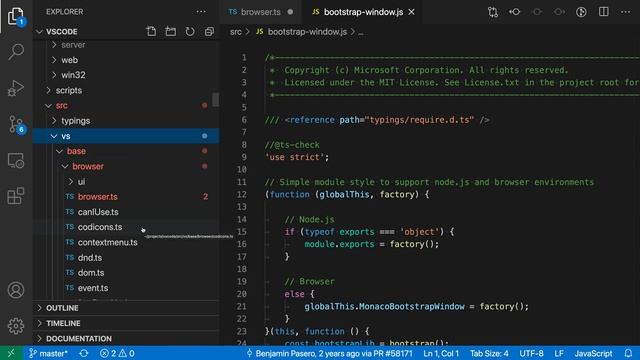
Task: Click Ln 1, Col 1 indicator
Action: tap(441, 353)
